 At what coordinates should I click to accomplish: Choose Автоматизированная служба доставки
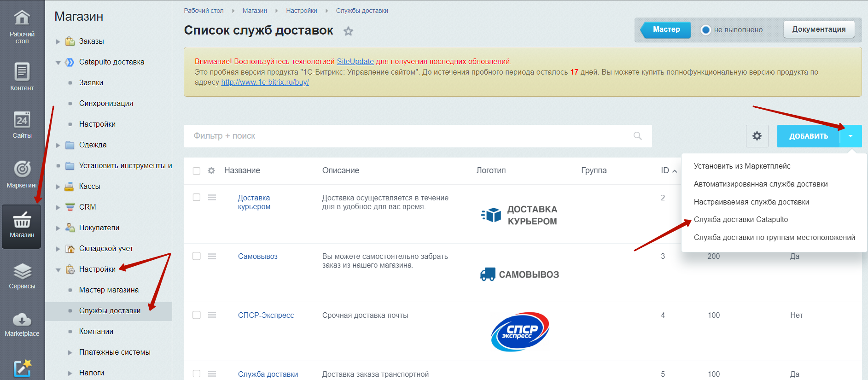[x=761, y=184]
